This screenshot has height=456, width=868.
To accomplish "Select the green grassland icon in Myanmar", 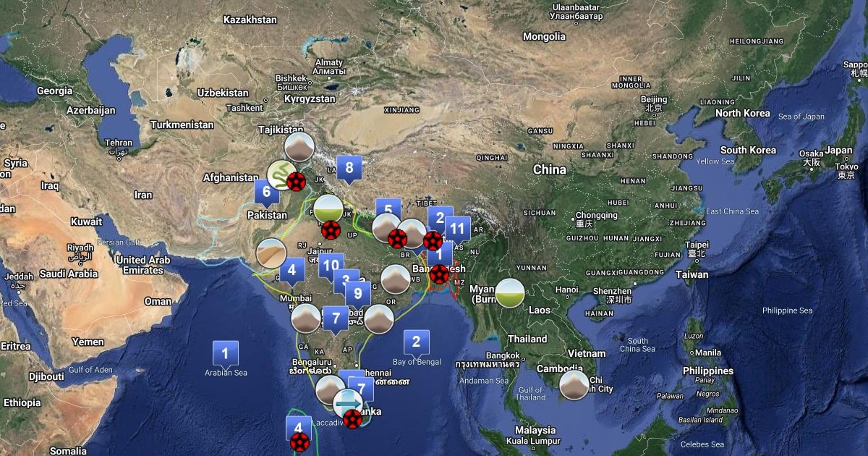I will coord(510,292).
